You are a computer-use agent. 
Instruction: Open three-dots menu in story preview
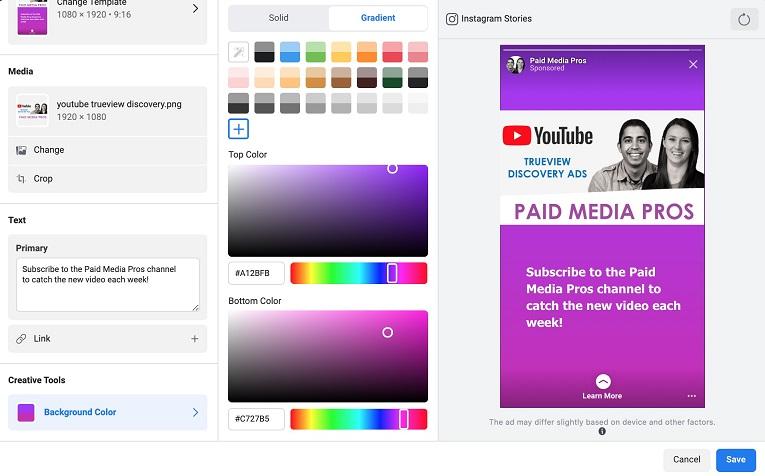tap(692, 396)
